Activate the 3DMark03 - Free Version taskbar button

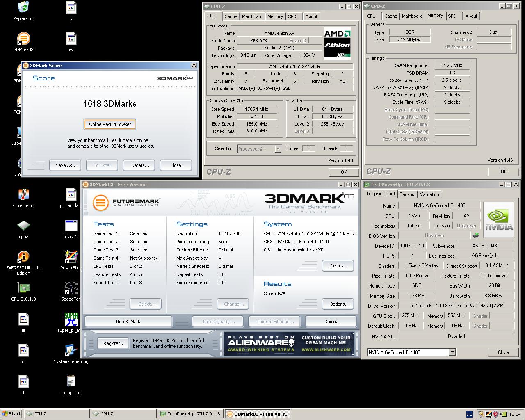pos(258,414)
